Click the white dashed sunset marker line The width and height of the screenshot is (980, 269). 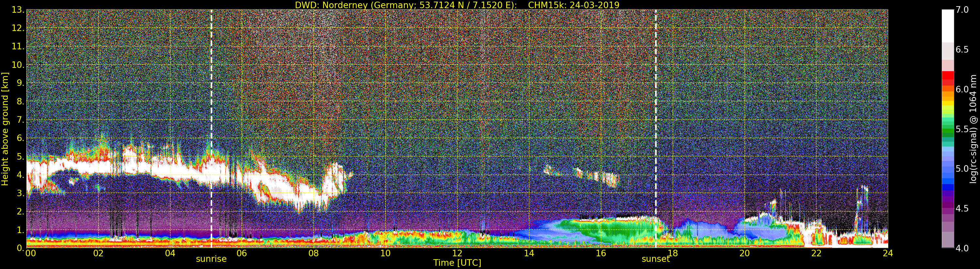(656, 129)
